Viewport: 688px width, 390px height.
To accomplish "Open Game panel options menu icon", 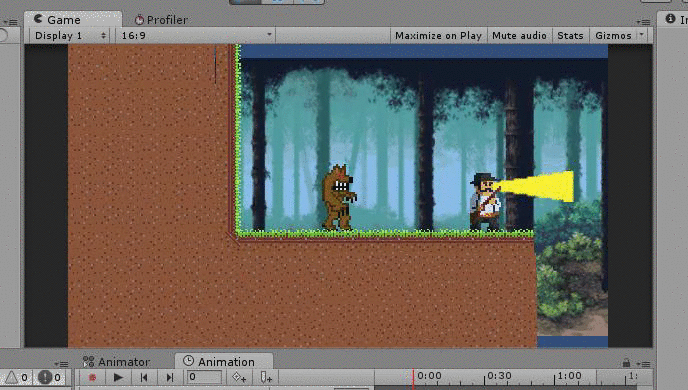I will [x=643, y=21].
